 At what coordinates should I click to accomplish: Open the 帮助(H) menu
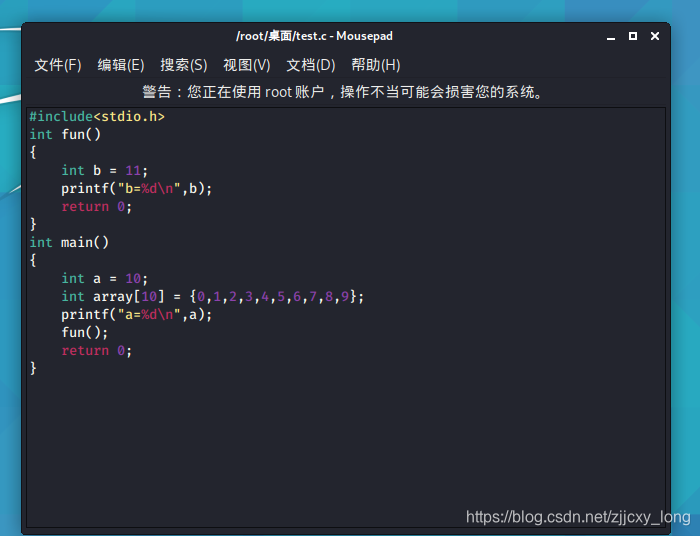point(375,65)
